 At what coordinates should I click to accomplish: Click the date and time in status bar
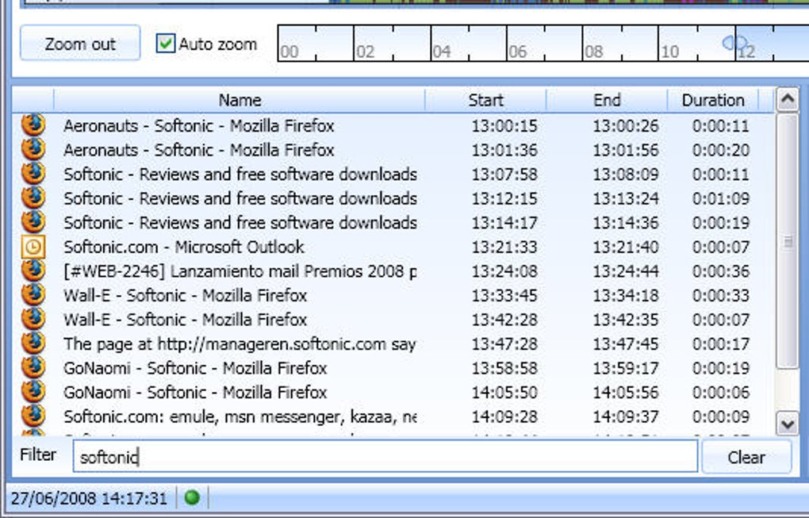pyautogui.click(x=89, y=498)
